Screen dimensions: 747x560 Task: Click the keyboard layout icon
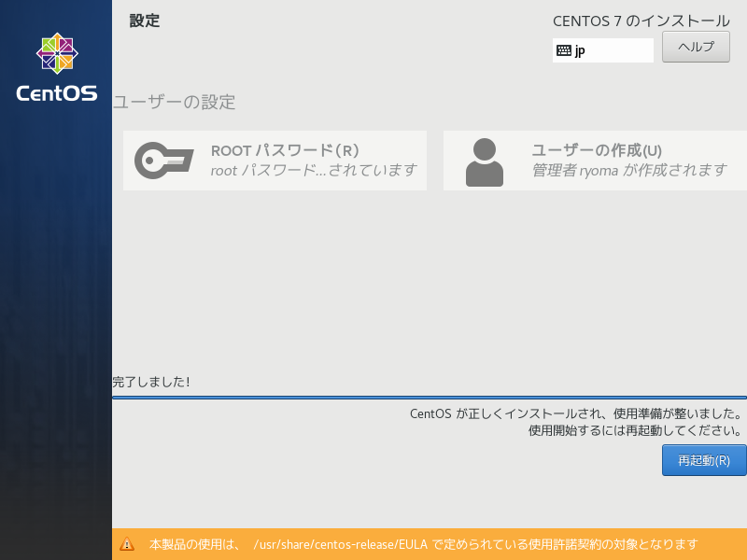click(x=564, y=50)
